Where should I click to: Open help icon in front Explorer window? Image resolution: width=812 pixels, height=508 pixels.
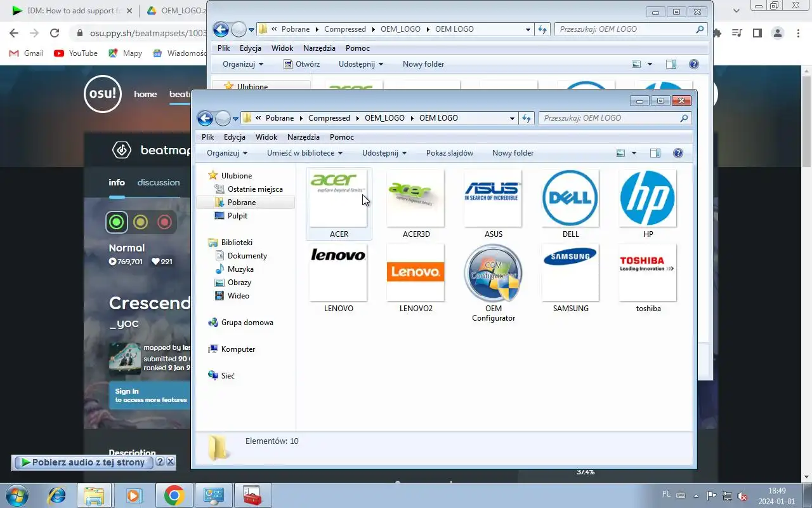coord(678,153)
